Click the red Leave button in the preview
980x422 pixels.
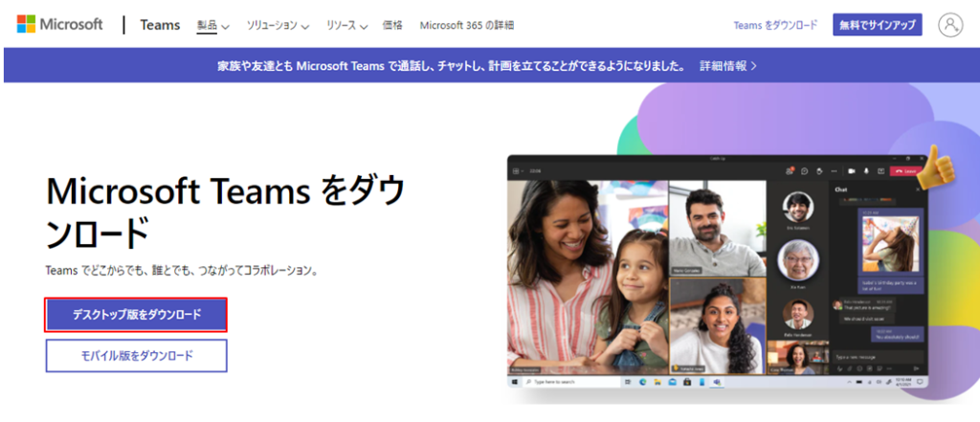(905, 170)
